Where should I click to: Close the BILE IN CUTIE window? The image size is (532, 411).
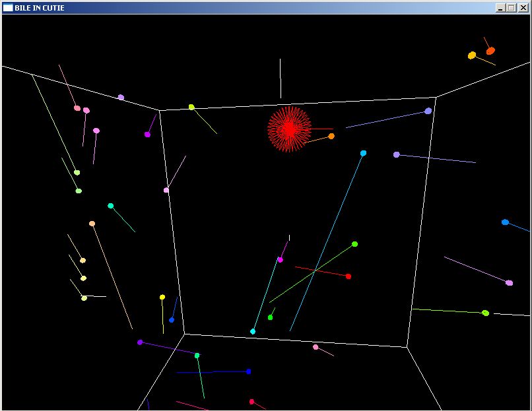click(523, 8)
